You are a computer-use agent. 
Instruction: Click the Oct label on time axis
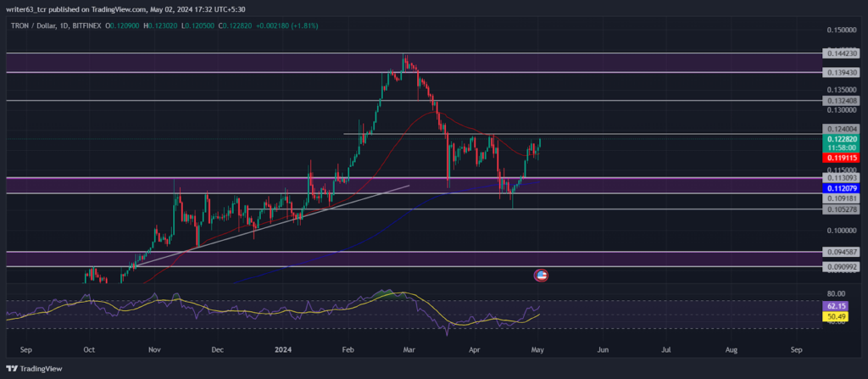tap(88, 350)
